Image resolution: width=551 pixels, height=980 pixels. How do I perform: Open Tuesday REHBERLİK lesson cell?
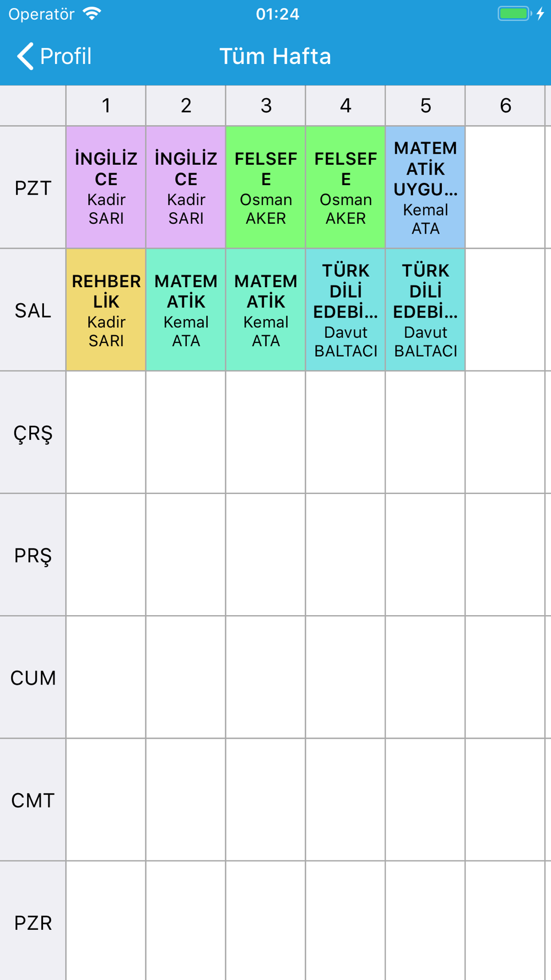(x=106, y=310)
